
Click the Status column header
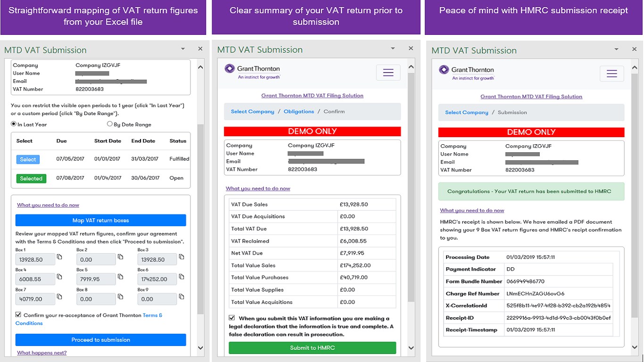pyautogui.click(x=178, y=141)
